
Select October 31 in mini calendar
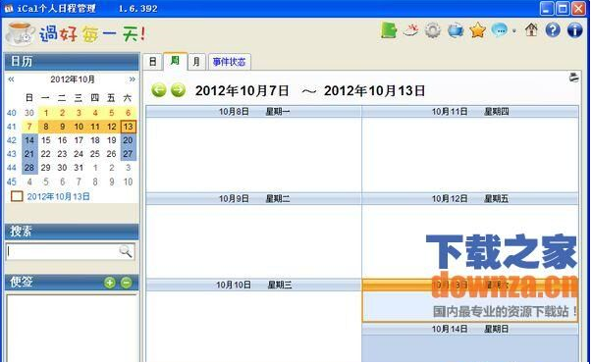79,168
